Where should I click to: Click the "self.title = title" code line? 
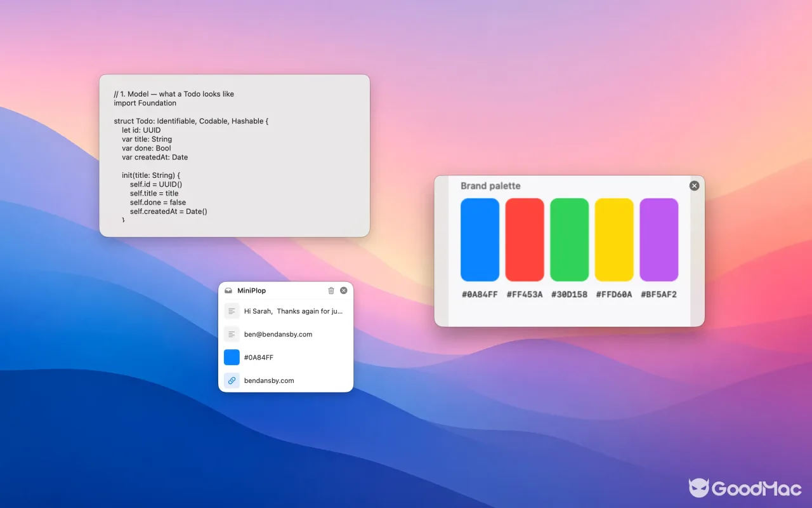154,193
